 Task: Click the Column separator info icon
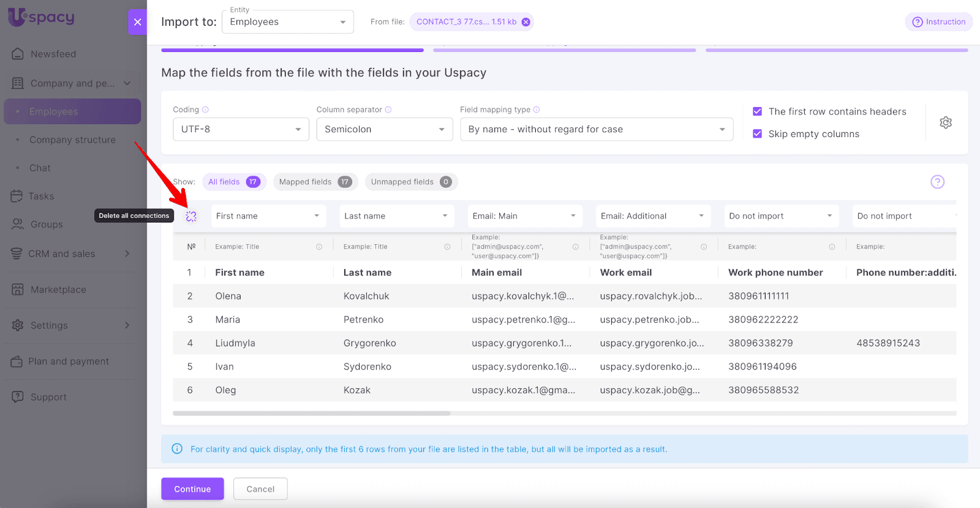[388, 110]
